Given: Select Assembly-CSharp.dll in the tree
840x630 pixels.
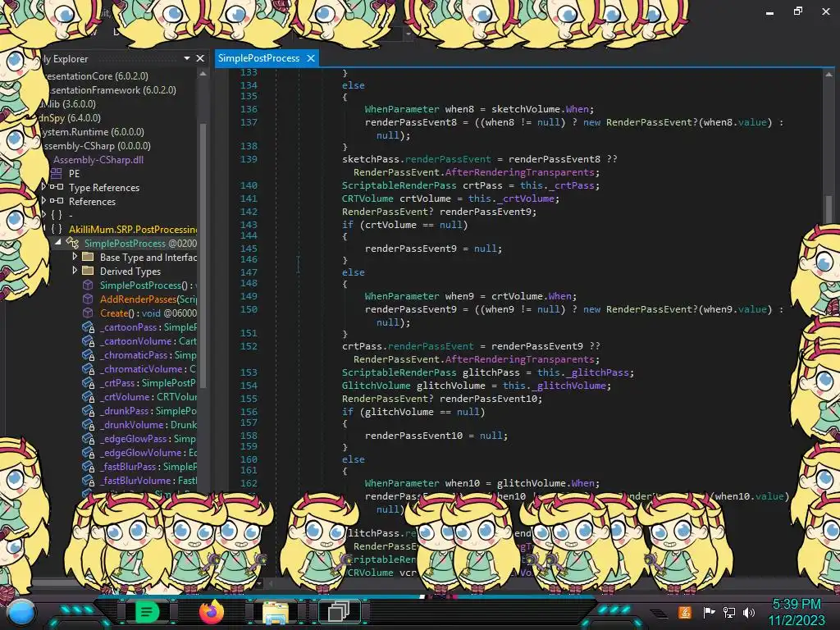Looking at the screenshot, I should [98, 159].
